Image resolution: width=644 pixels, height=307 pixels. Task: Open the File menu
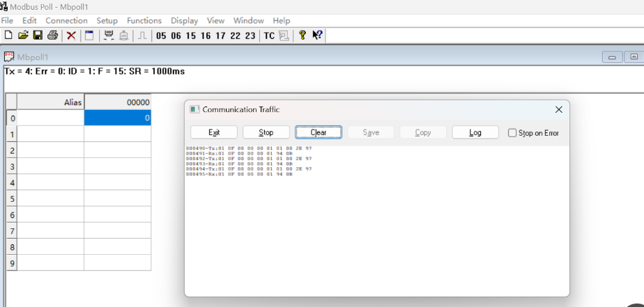[x=7, y=20]
